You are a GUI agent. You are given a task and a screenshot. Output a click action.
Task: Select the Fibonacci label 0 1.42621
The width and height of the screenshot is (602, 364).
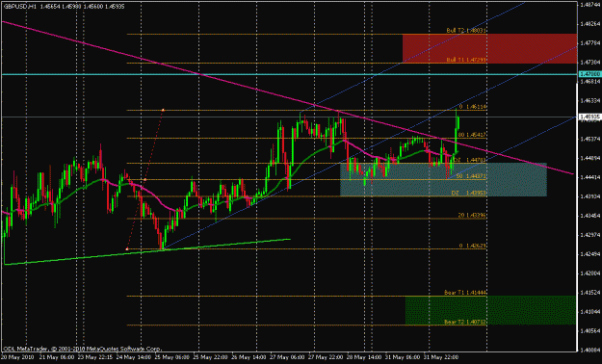473,246
